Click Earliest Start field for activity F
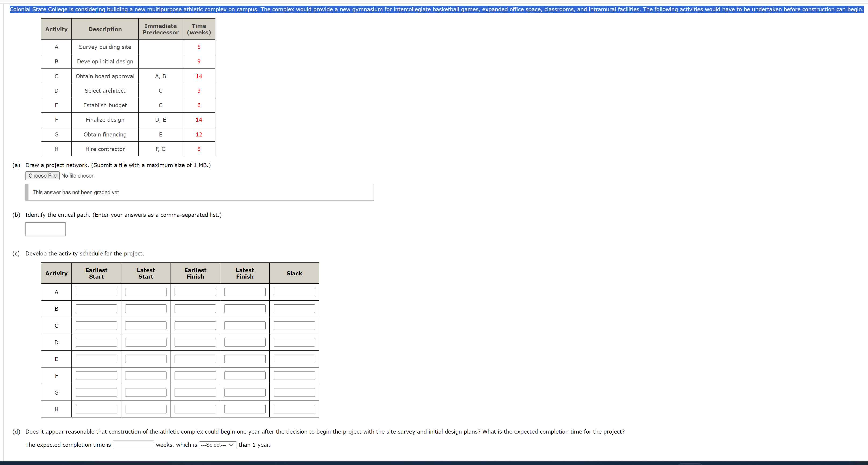This screenshot has height=465, width=868. [96, 375]
